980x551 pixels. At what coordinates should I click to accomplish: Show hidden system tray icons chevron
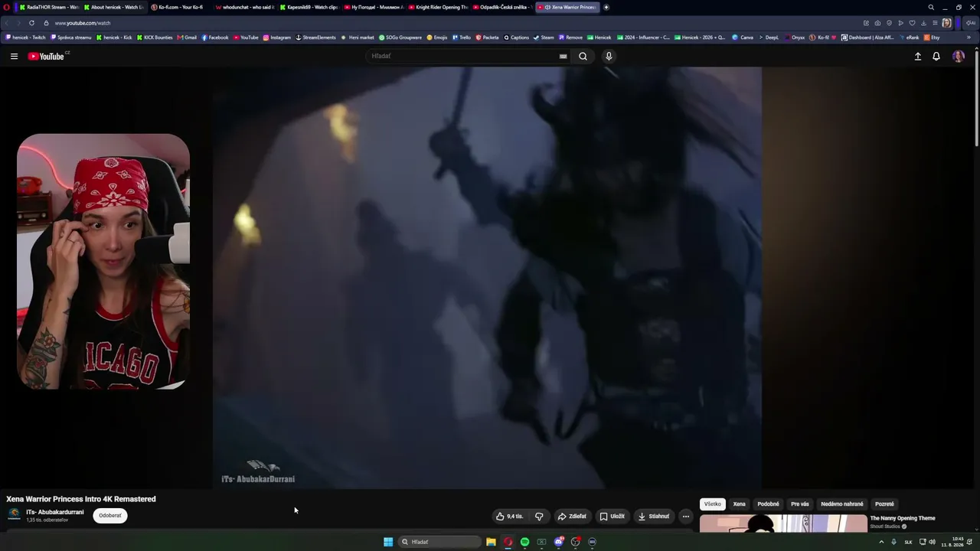881,542
